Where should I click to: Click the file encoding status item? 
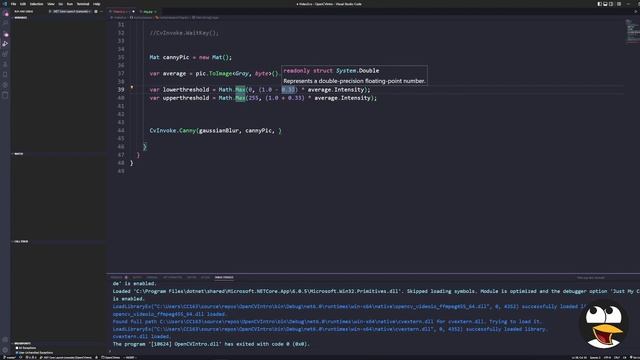click(607, 358)
